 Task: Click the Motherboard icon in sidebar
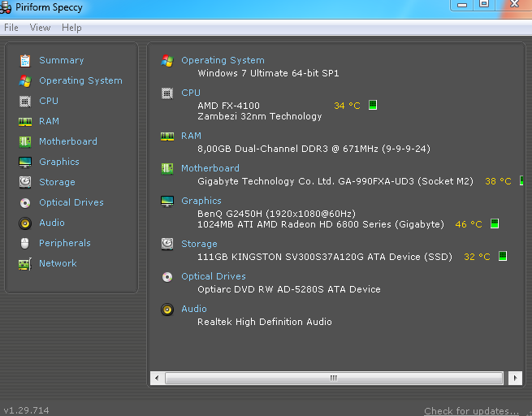[x=25, y=141]
